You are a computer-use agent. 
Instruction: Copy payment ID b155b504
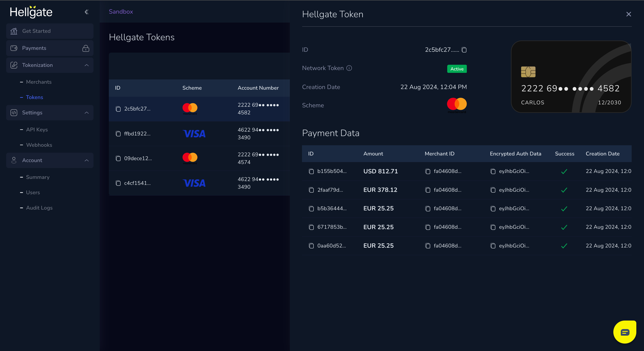[311, 171]
